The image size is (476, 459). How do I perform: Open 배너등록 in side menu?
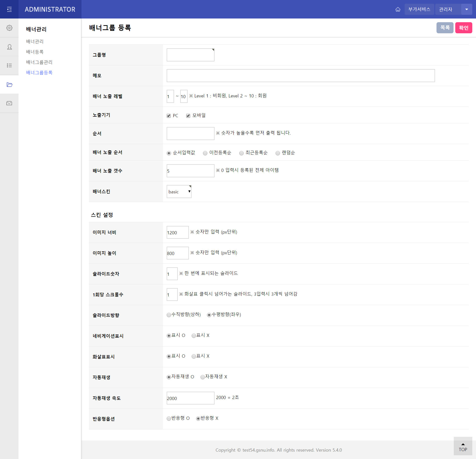(35, 52)
